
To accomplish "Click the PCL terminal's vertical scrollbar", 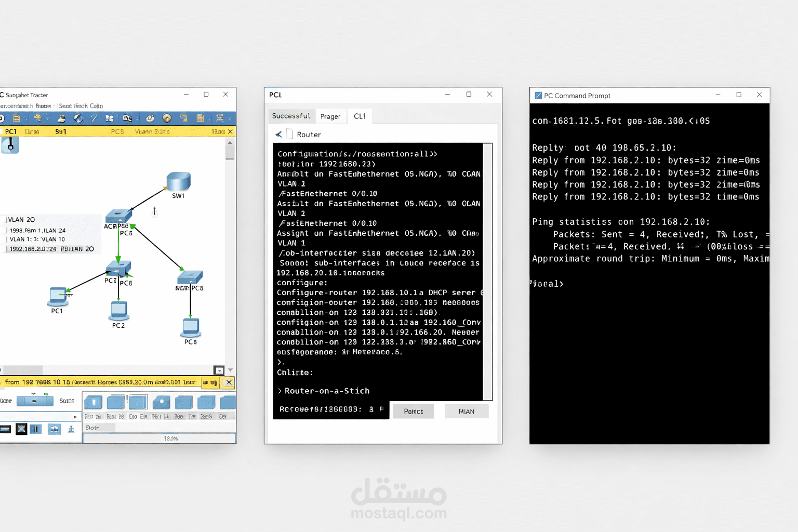I will coord(487,272).
